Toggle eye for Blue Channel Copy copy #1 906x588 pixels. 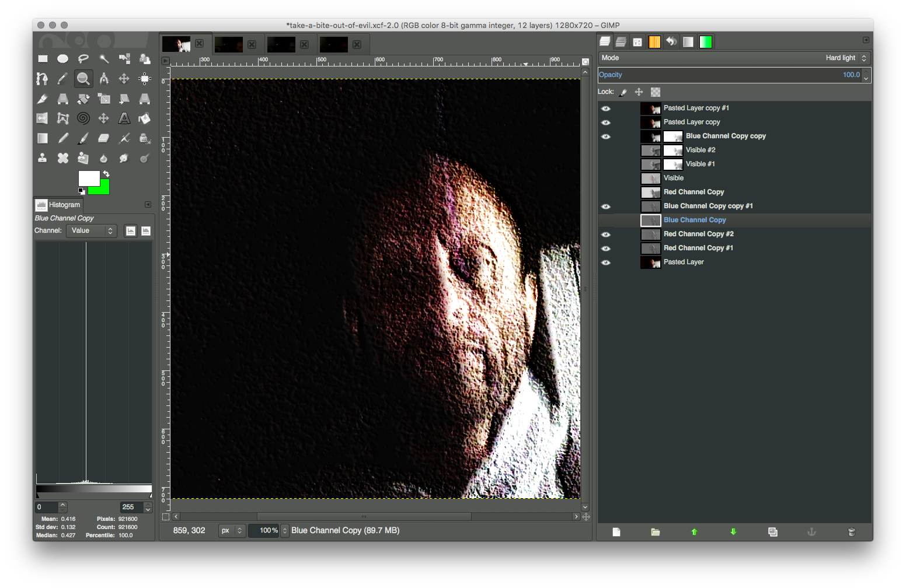click(x=606, y=206)
